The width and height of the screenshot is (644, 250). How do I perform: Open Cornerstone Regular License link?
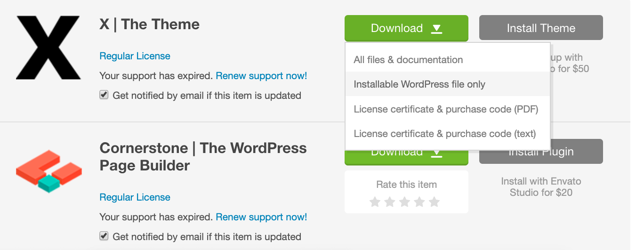[x=135, y=197]
